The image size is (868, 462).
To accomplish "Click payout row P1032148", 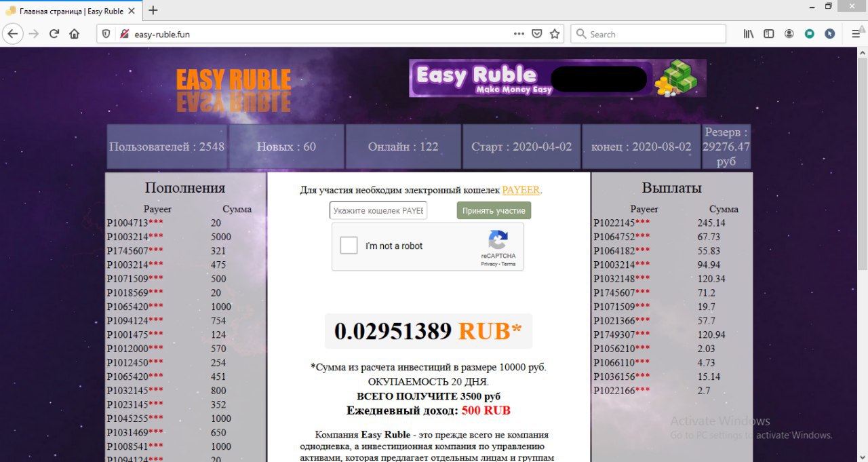I will click(671, 279).
